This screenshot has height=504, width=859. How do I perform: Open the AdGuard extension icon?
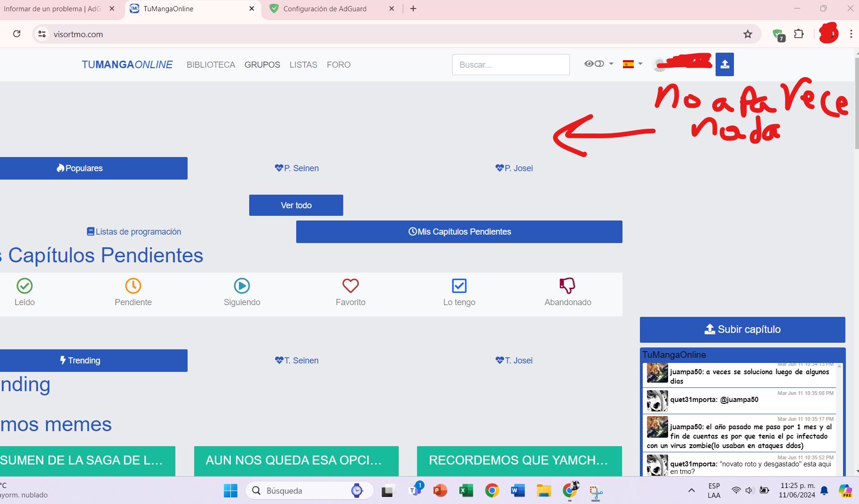click(x=778, y=34)
